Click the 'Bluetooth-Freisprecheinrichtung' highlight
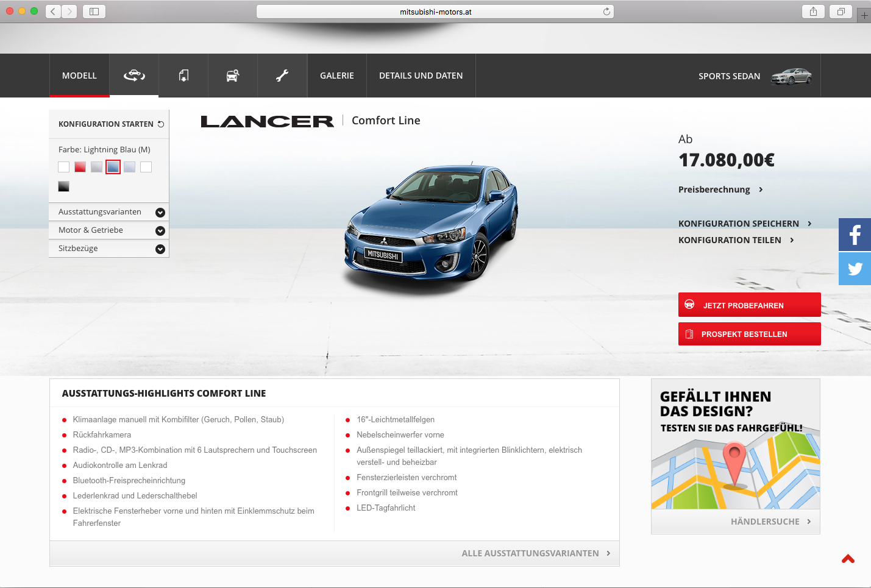 (129, 481)
